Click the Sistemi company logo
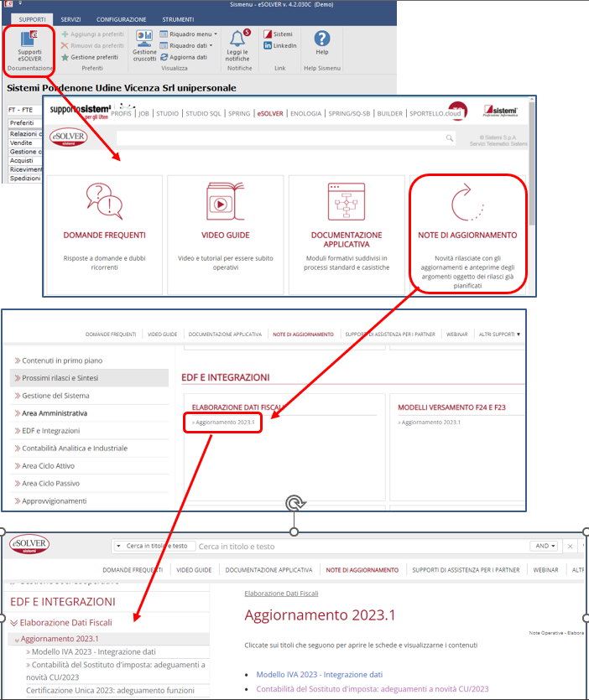This screenshot has width=589, height=700. (x=501, y=111)
